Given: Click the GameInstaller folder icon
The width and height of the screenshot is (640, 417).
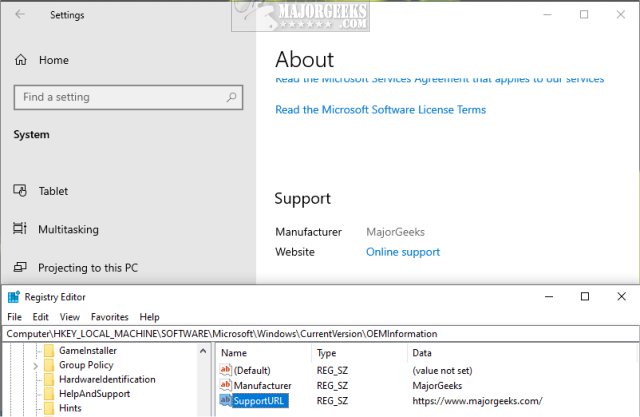Looking at the screenshot, I should [49, 350].
